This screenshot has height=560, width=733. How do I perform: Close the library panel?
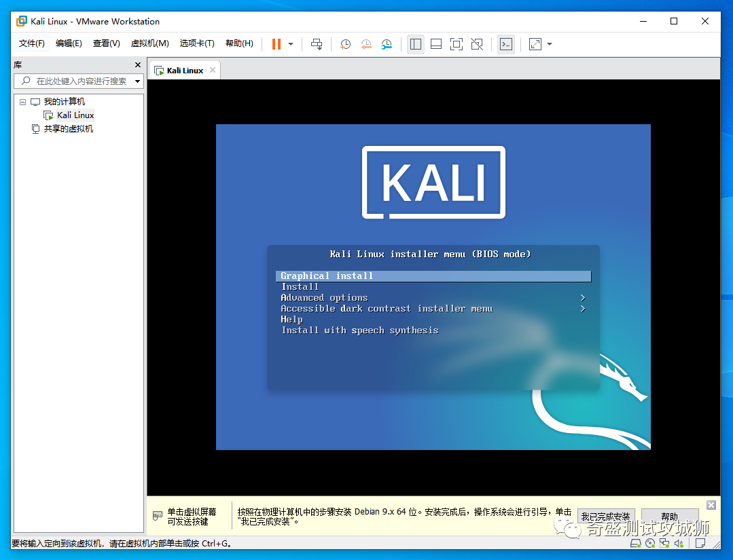click(137, 65)
